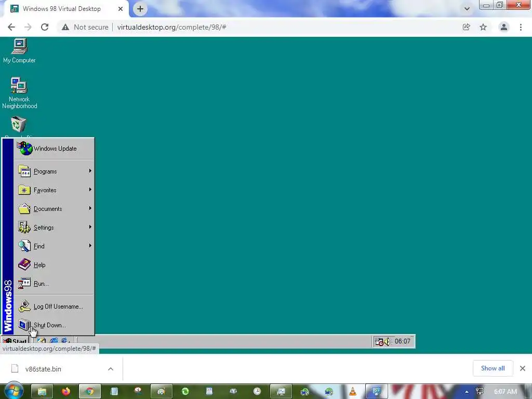Open Help from Start menu
The width and height of the screenshot is (532, 399).
(x=54, y=264)
